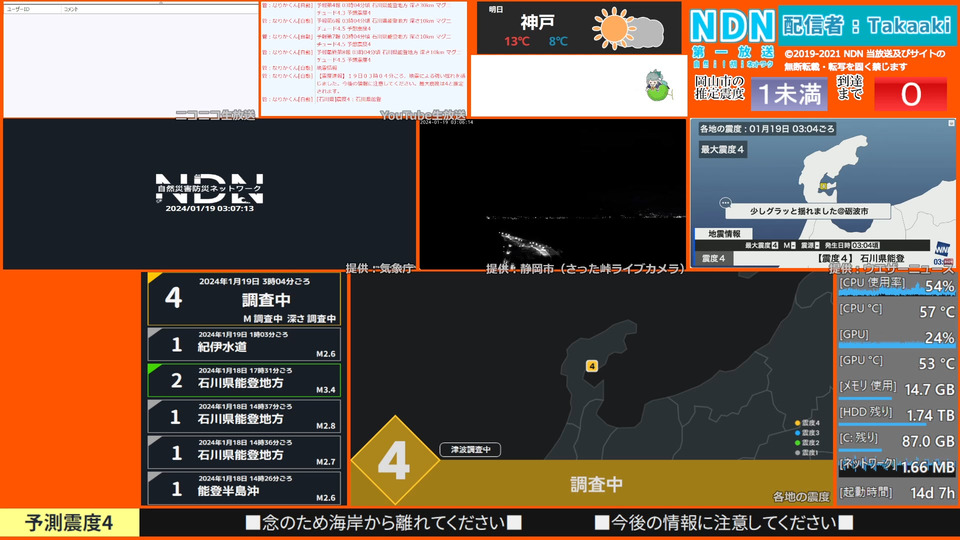Click the 2024/01/19 03:07:13 timestamp
This screenshot has width=960, height=540.
pyautogui.click(x=209, y=209)
